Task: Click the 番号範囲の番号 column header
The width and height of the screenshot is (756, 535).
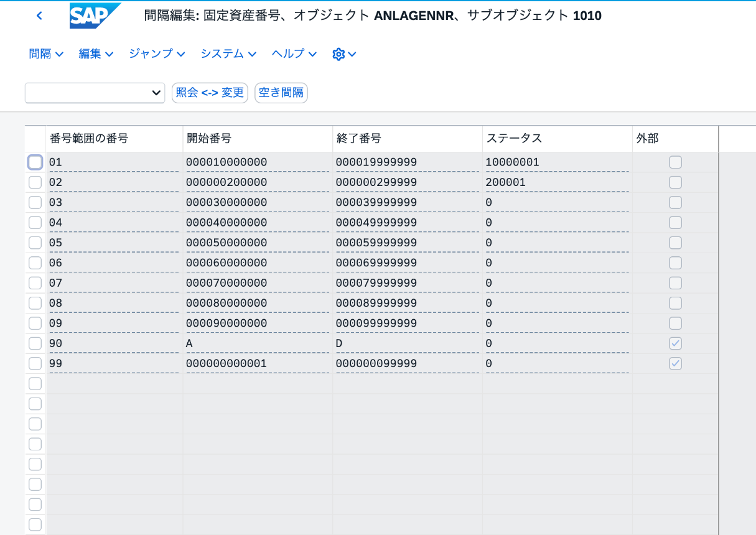Action: 114,139
